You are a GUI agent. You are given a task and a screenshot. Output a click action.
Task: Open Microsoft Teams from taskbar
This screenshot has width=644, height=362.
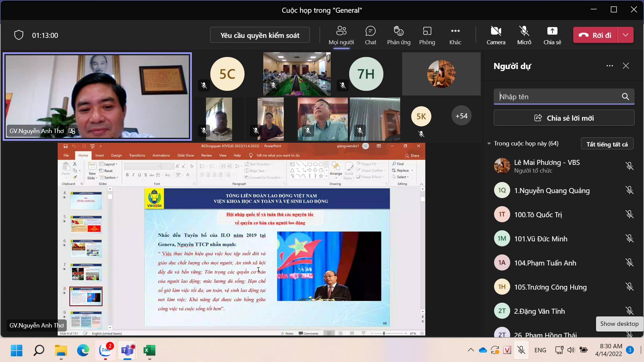pyautogui.click(x=127, y=351)
